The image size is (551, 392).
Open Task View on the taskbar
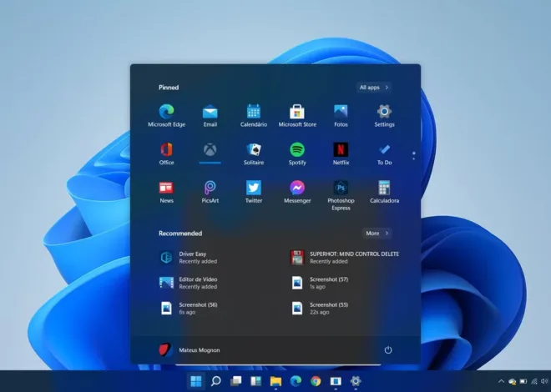pyautogui.click(x=235, y=381)
